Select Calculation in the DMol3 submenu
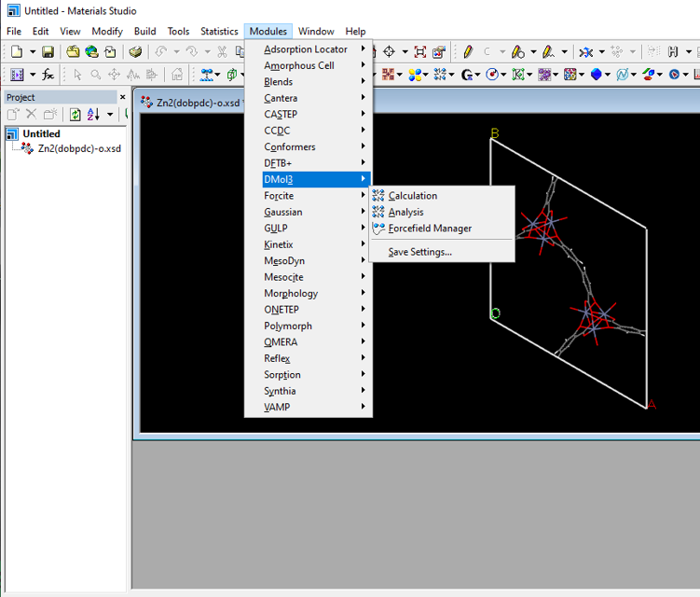 (412, 196)
